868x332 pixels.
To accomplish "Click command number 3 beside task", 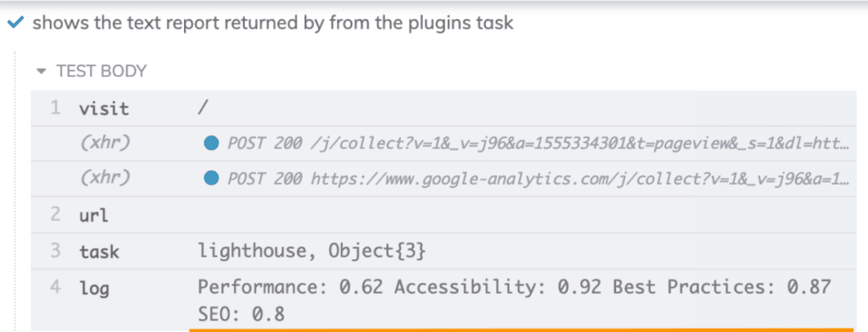I will [55, 252].
